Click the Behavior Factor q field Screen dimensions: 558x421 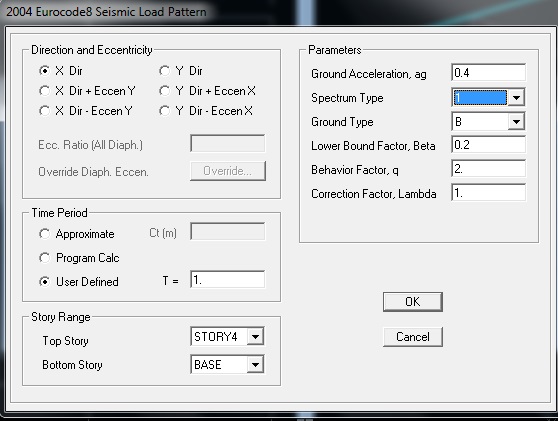point(488,169)
